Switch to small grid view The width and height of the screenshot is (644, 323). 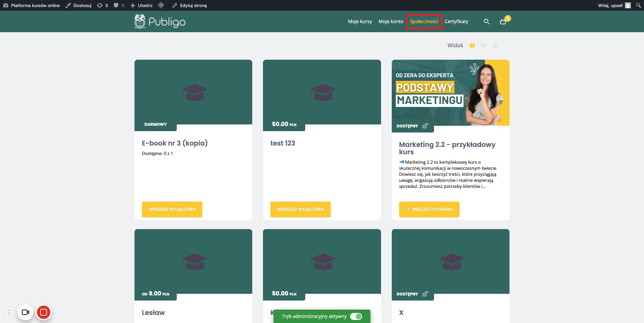tap(483, 46)
